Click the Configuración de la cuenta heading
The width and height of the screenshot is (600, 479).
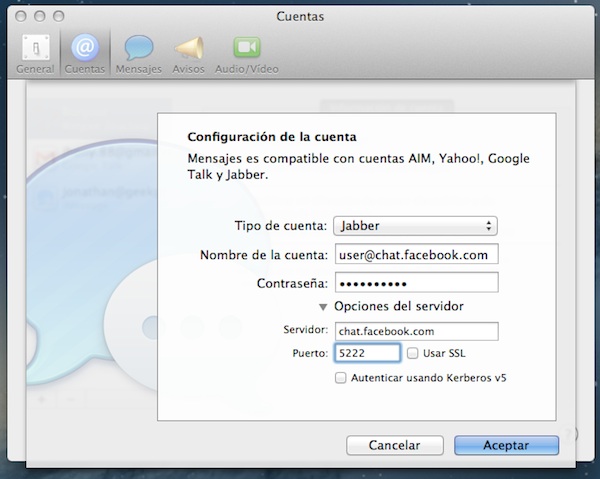[272, 137]
